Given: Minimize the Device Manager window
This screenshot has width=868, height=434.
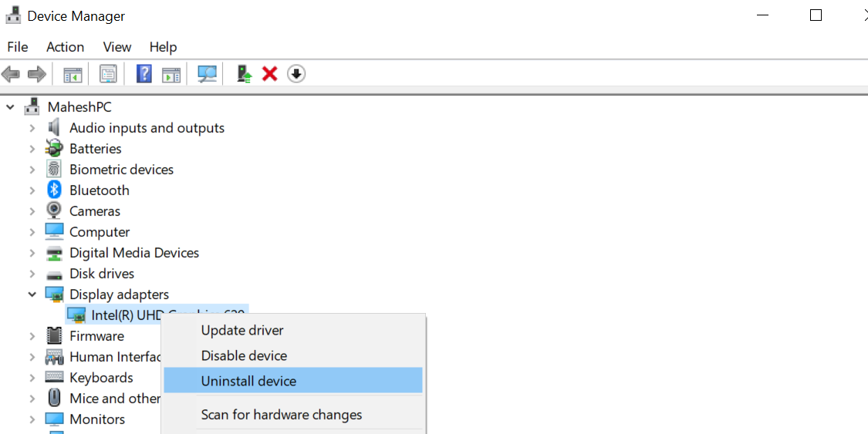Looking at the screenshot, I should (x=763, y=15).
